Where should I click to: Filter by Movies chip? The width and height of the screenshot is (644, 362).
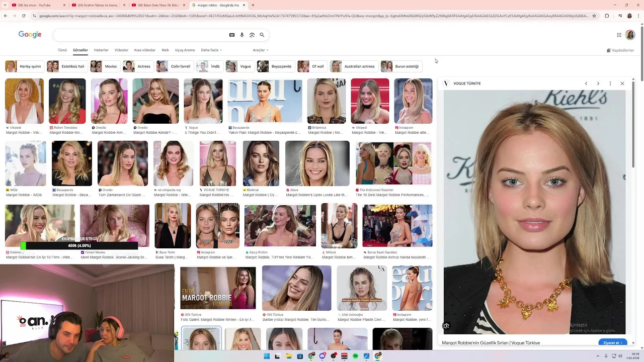105,66
